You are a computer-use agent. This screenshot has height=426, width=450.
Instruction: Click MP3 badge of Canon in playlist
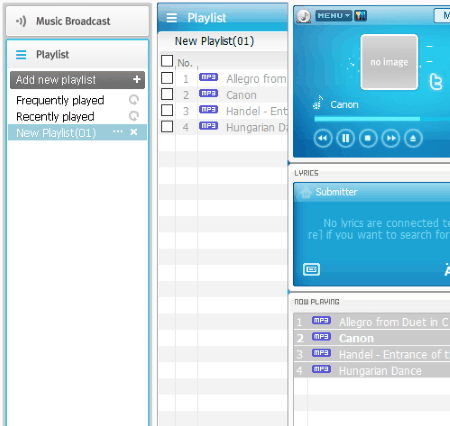208,93
